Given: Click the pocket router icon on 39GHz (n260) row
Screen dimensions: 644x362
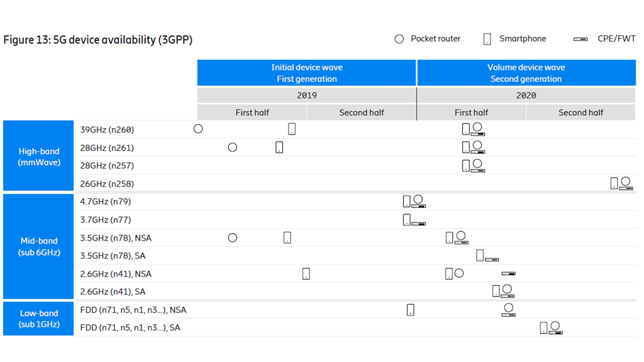Looking at the screenshot, I should click(198, 128).
